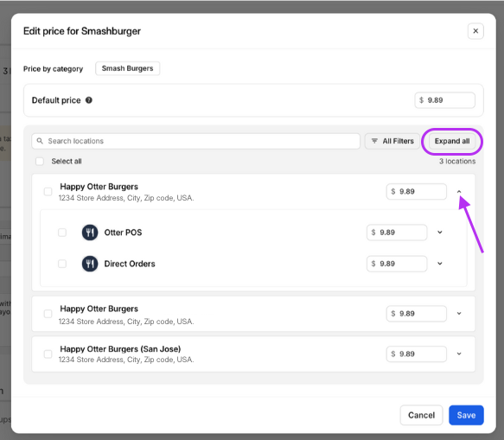
Task: Click the '3 locations' count text
Action: coord(457,162)
